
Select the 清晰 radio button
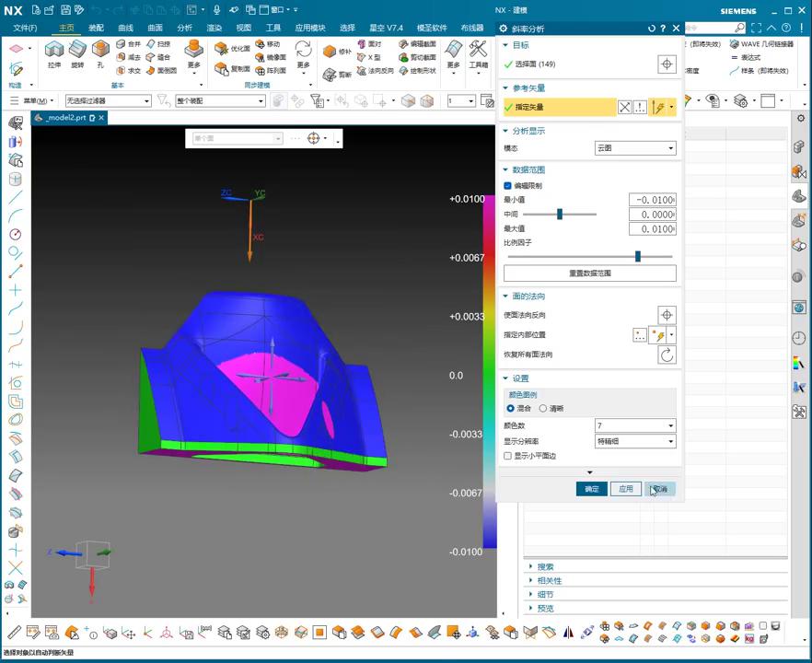coord(543,408)
